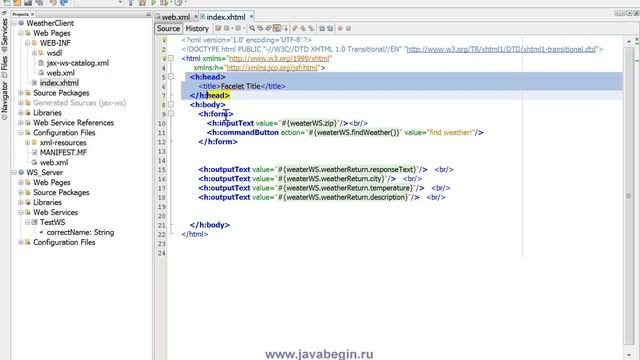Open the xhtml1-transitional.dtd URL link
The height and width of the screenshot is (360, 640).
pyautogui.click(x=501, y=49)
